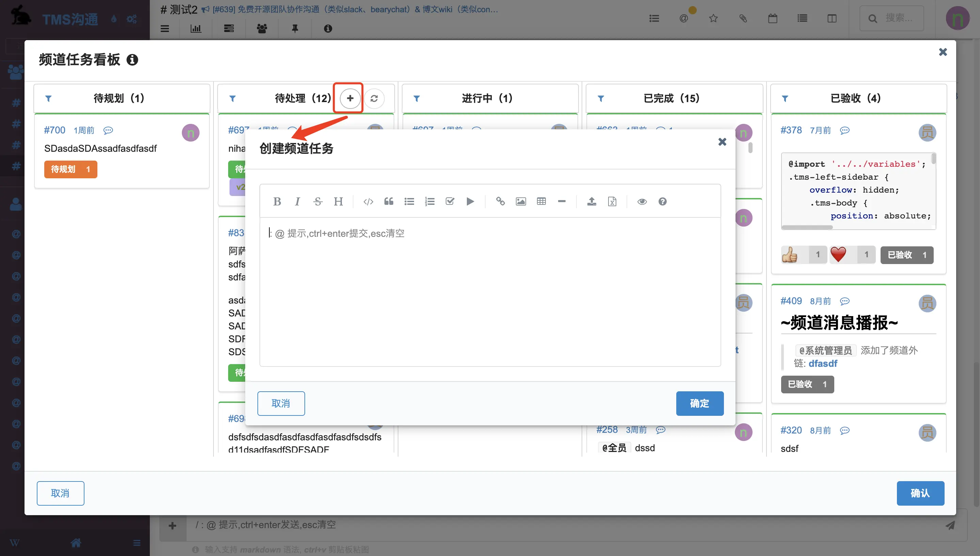Apply strikethrough in task editor
Image resolution: width=980 pixels, height=556 pixels.
(x=317, y=201)
